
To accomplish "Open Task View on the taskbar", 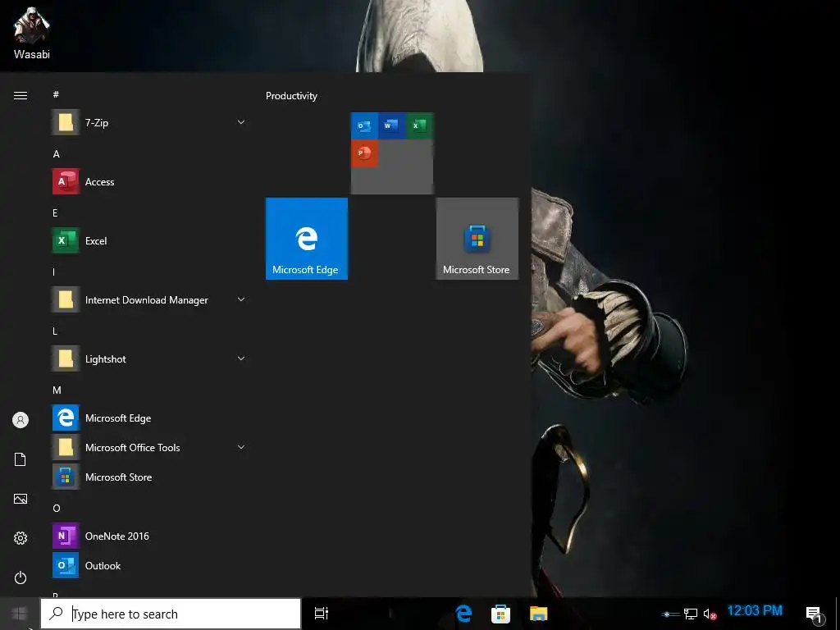I will [x=322, y=614].
